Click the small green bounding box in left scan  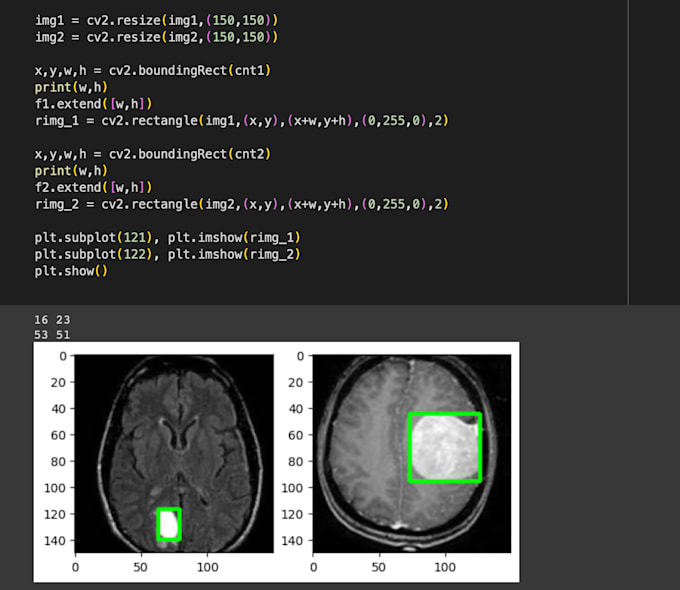tap(169, 524)
